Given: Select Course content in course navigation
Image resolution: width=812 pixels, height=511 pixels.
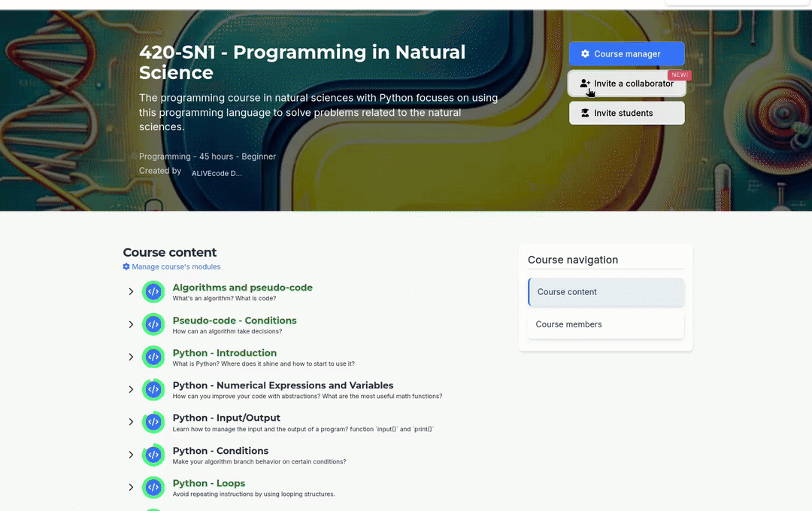Looking at the screenshot, I should (x=606, y=292).
